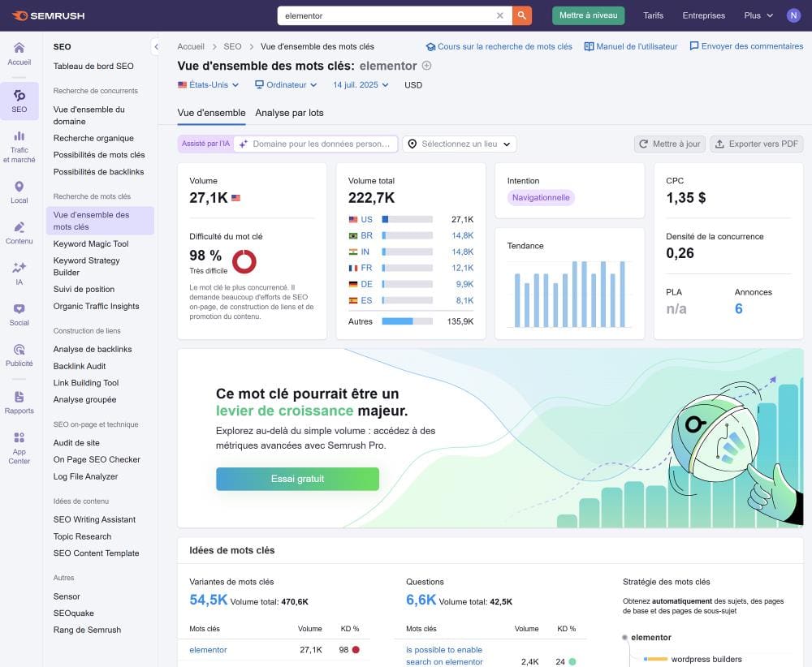Image resolution: width=812 pixels, height=667 pixels.
Task: Open Topic Research
Action: click(82, 536)
